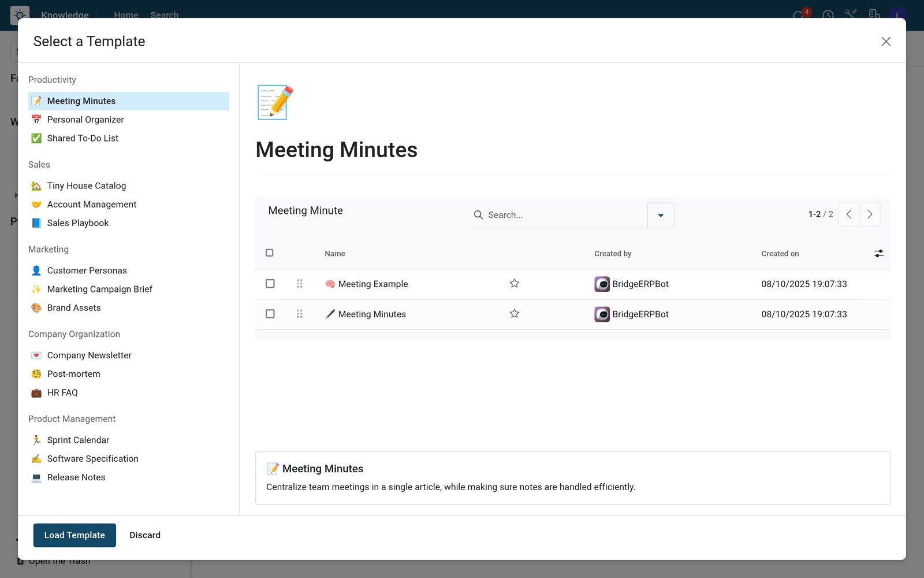Star the Meeting Example row as favorite
924x578 pixels.
click(x=514, y=283)
